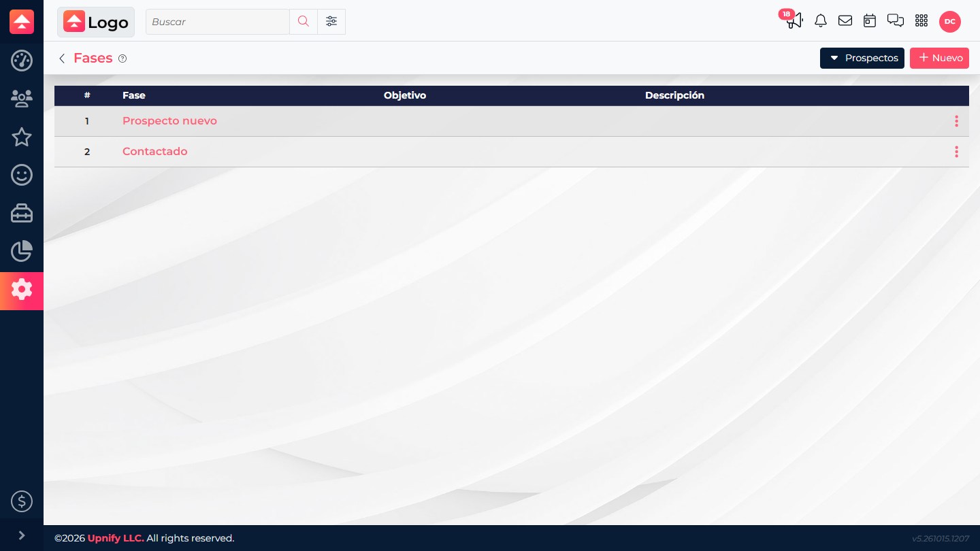Screen dimensions: 980x551
Task: Open the chat bubbles icon
Action: [896, 21]
